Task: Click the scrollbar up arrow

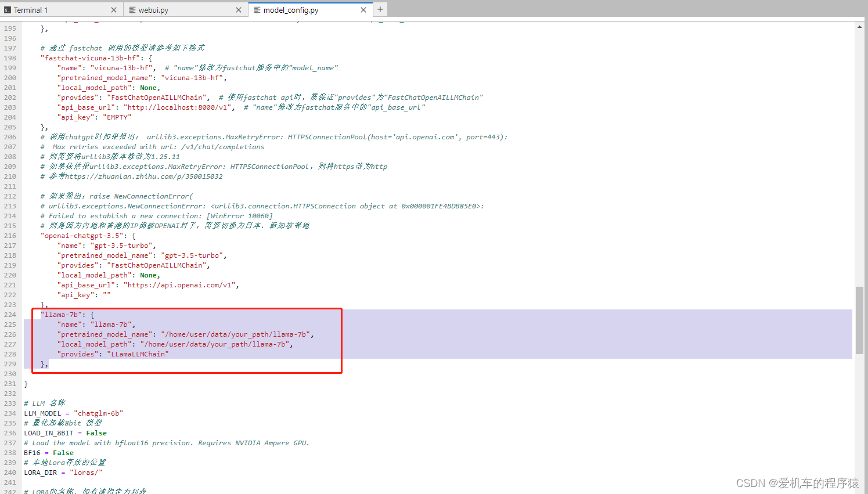Action: point(859,27)
